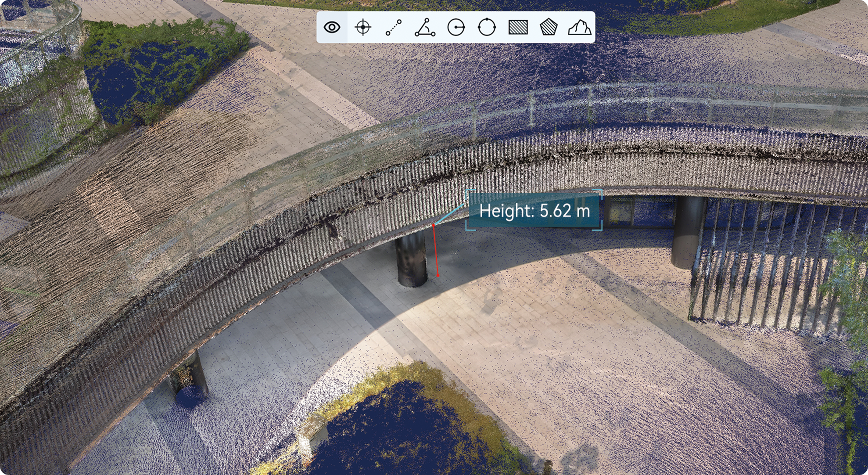Screen dimensions: 868x475
Task: Click the 'Height: 5.62 m' measurement label
Action: click(x=534, y=211)
